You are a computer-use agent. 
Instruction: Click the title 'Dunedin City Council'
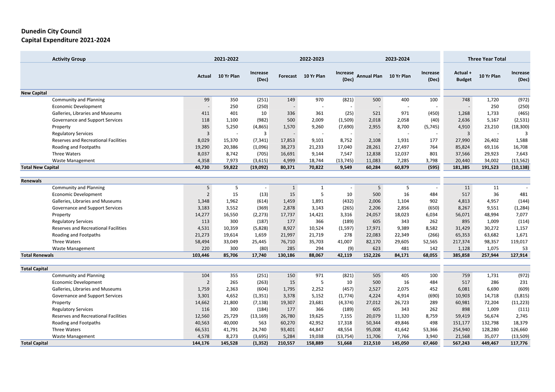51,31
